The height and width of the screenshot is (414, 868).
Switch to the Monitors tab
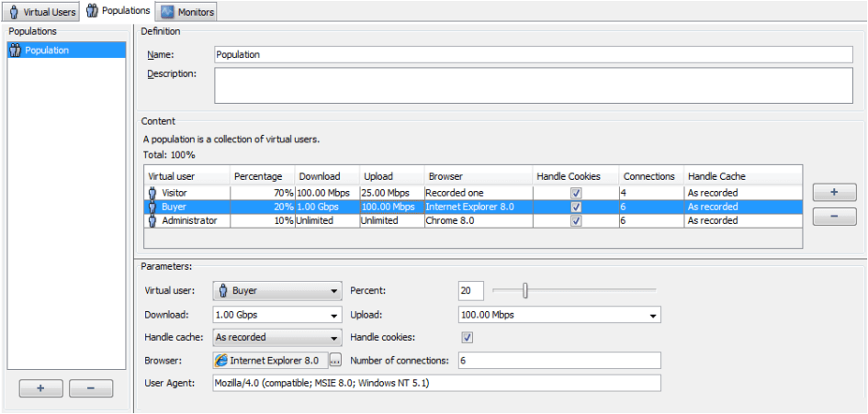[187, 12]
